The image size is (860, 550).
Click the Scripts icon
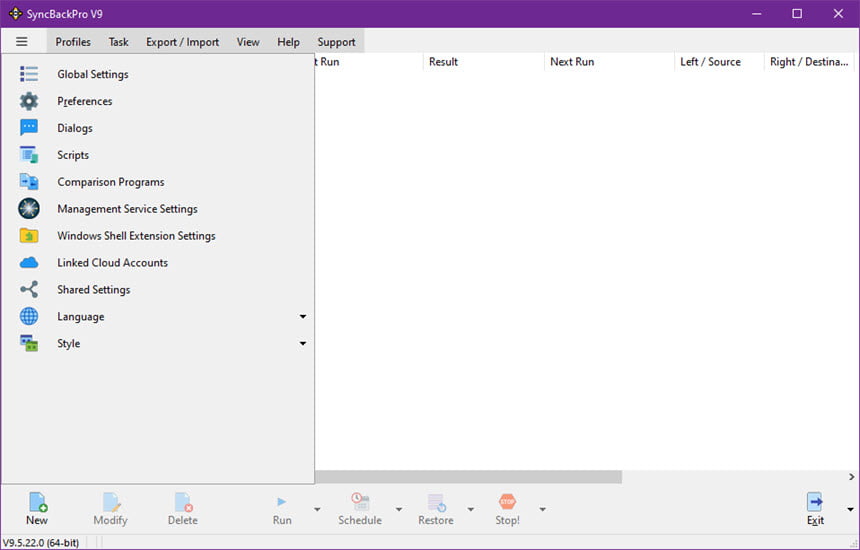pos(29,155)
